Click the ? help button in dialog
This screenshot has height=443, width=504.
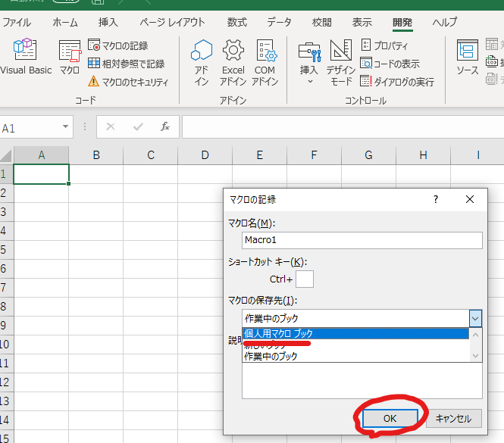(436, 199)
